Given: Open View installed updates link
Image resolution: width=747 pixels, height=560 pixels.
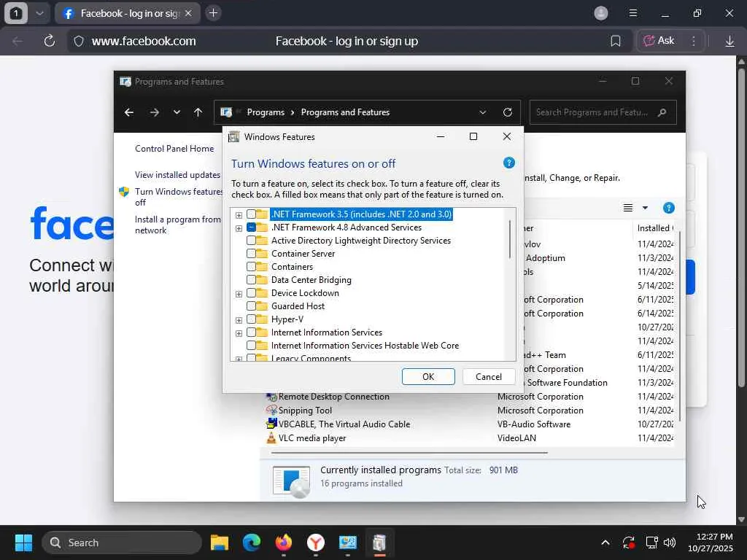Looking at the screenshot, I should (x=178, y=175).
